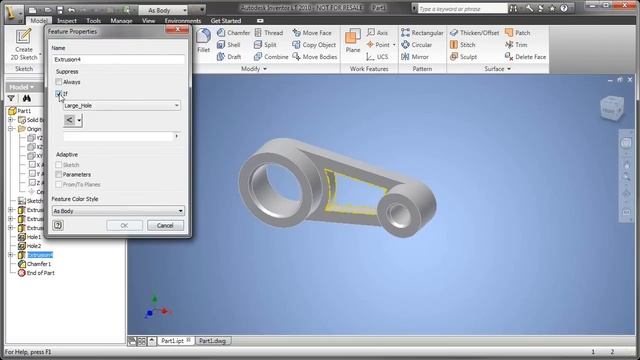Screen dimensions: 640x360
Task: Use the Split tool
Action: pyautogui.click(x=265, y=45)
